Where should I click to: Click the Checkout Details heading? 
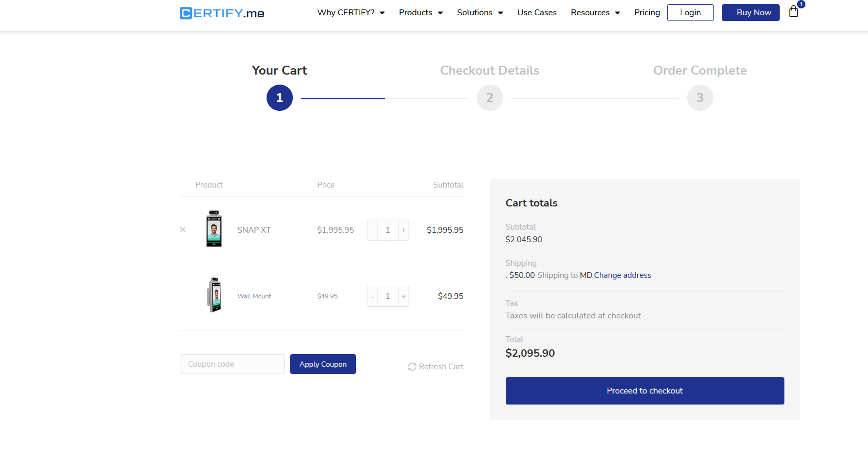[489, 70]
